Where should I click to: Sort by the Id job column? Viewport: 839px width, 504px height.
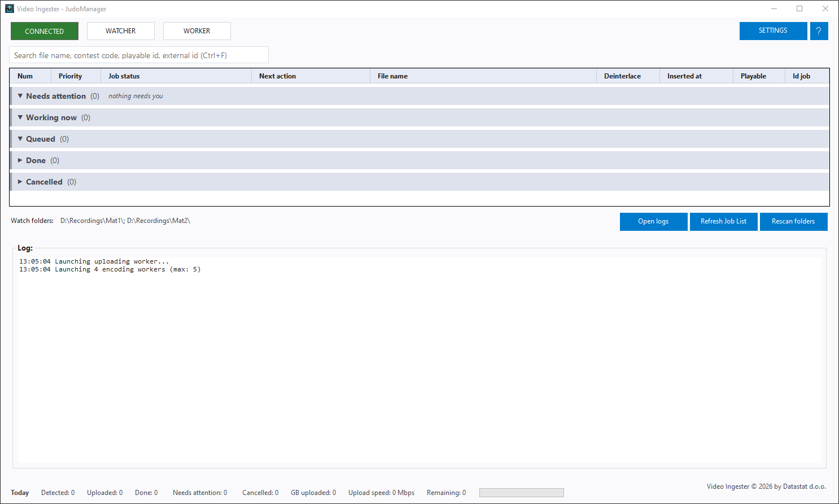807,76
